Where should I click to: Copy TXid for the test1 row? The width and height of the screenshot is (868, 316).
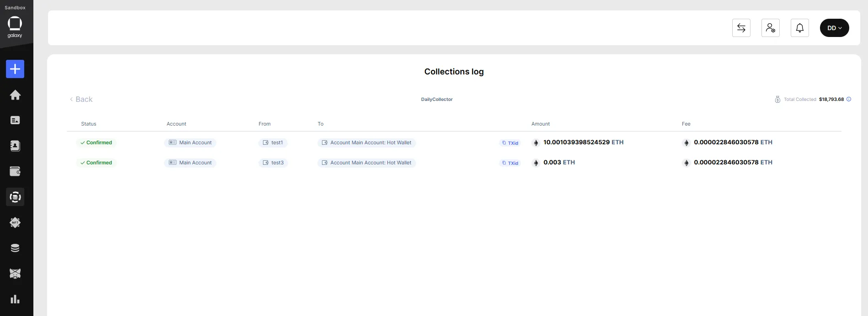pyautogui.click(x=510, y=143)
